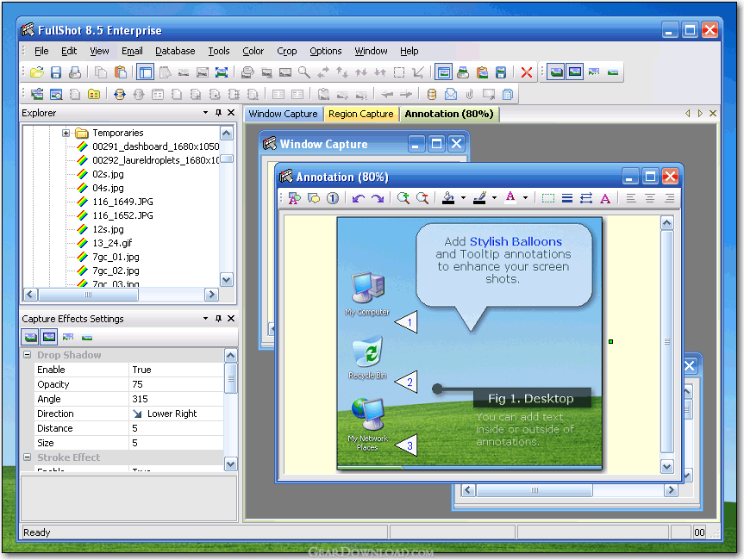Click the Zoom In magnifier in Annotation toolbar

[x=403, y=198]
